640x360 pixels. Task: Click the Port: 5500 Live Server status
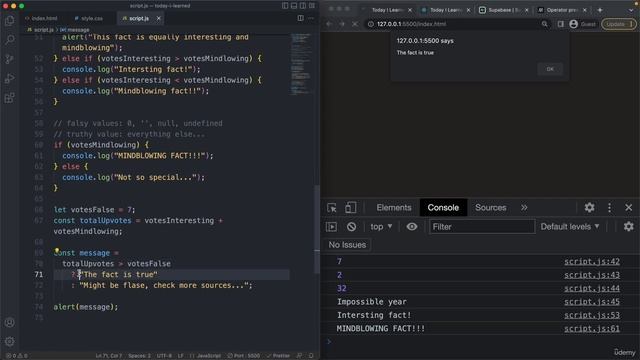pos(244,356)
